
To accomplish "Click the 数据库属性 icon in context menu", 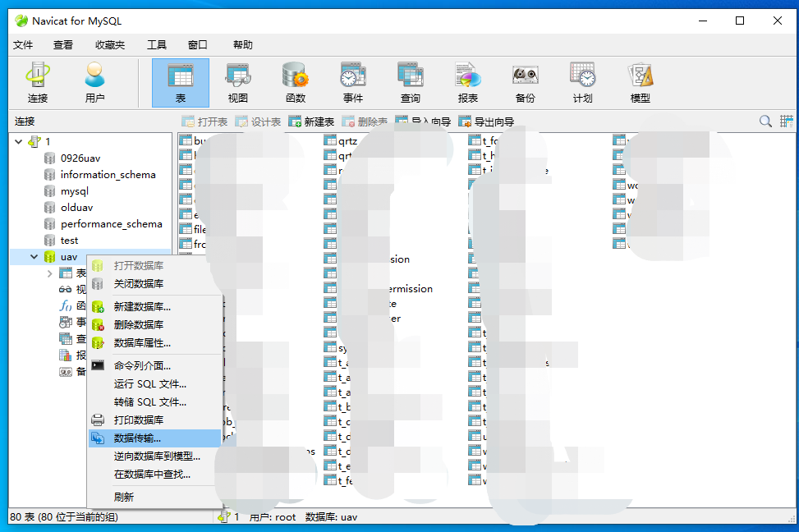I will (x=98, y=343).
